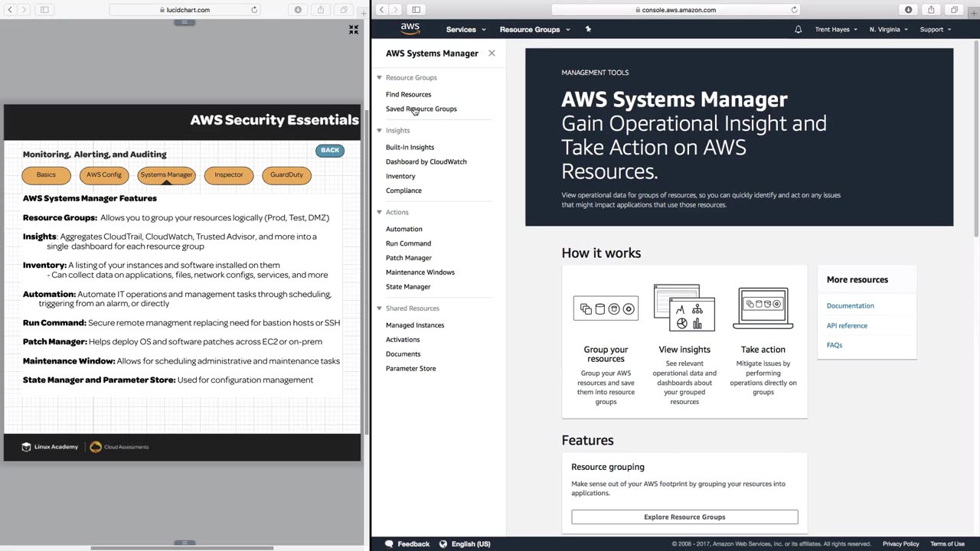This screenshot has width=980, height=551.
Task: Switch to the GuardDuty tab on the slide
Action: [x=286, y=175]
